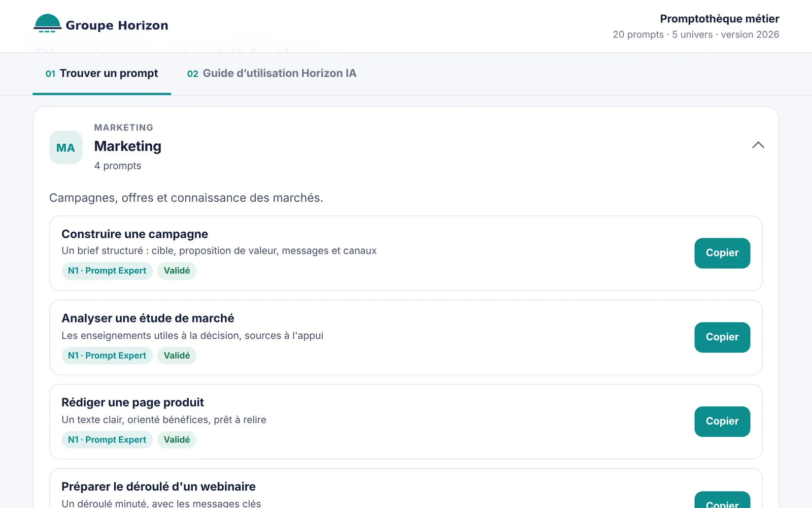
Task: Click the Groupe Horizon sun logo icon
Action: click(x=47, y=23)
